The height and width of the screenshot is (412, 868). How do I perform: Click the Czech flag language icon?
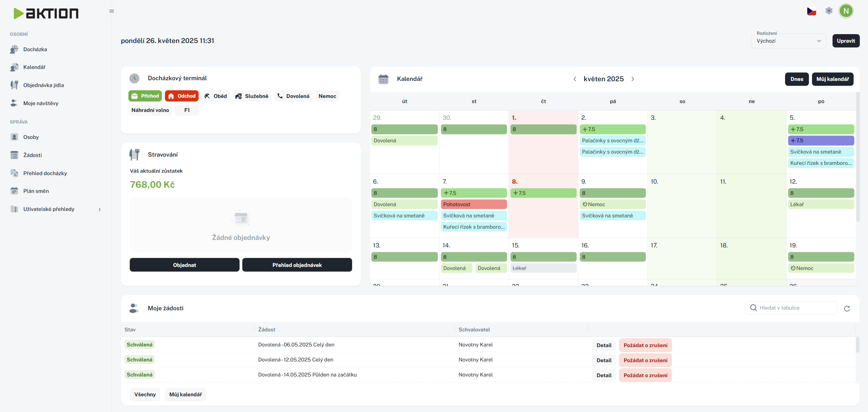pyautogui.click(x=811, y=11)
